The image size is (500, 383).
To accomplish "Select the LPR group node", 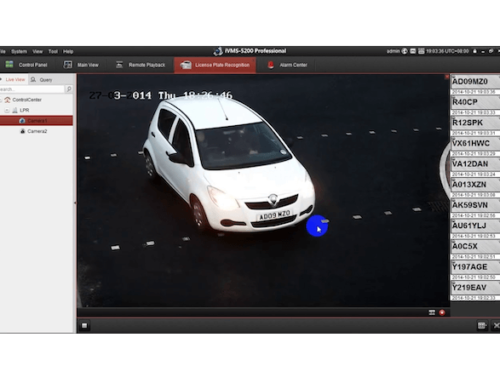I will tap(24, 110).
